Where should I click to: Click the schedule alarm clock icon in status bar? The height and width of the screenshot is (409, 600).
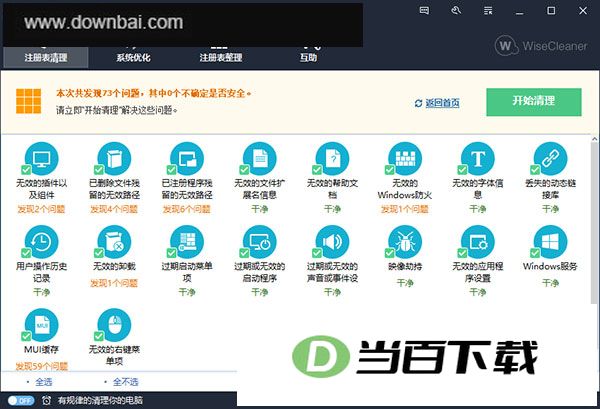[x=46, y=400]
